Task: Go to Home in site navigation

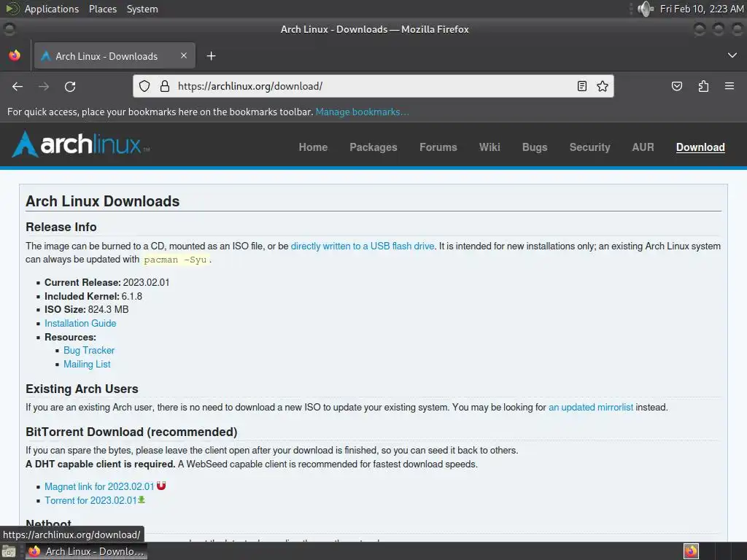Action: click(313, 147)
